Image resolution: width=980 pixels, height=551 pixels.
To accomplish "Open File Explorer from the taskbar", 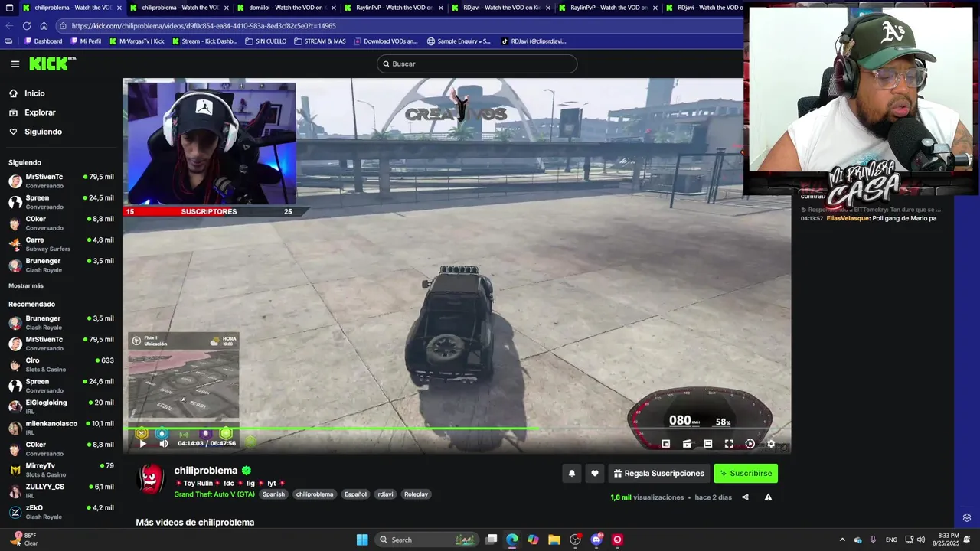I will click(x=554, y=540).
